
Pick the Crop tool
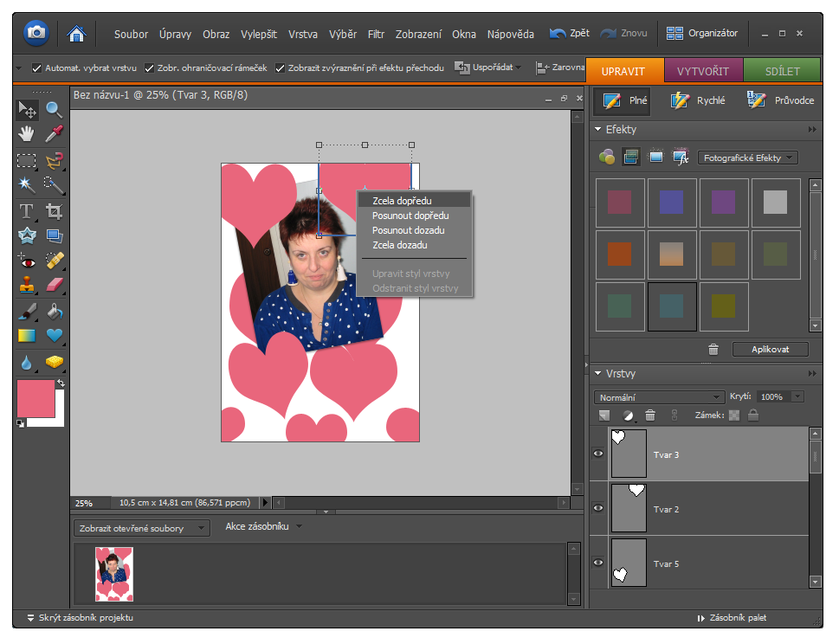[x=54, y=210]
